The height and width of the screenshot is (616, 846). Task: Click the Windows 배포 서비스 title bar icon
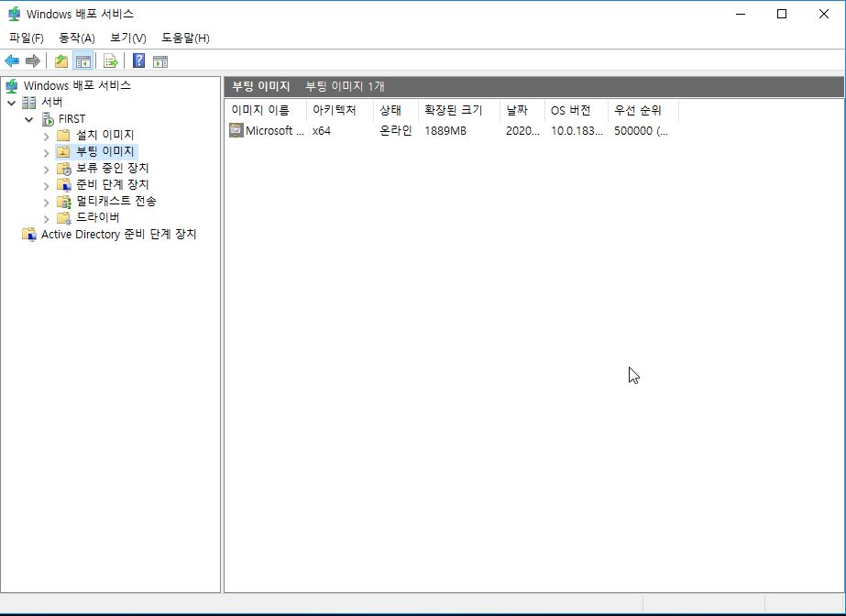click(14, 14)
